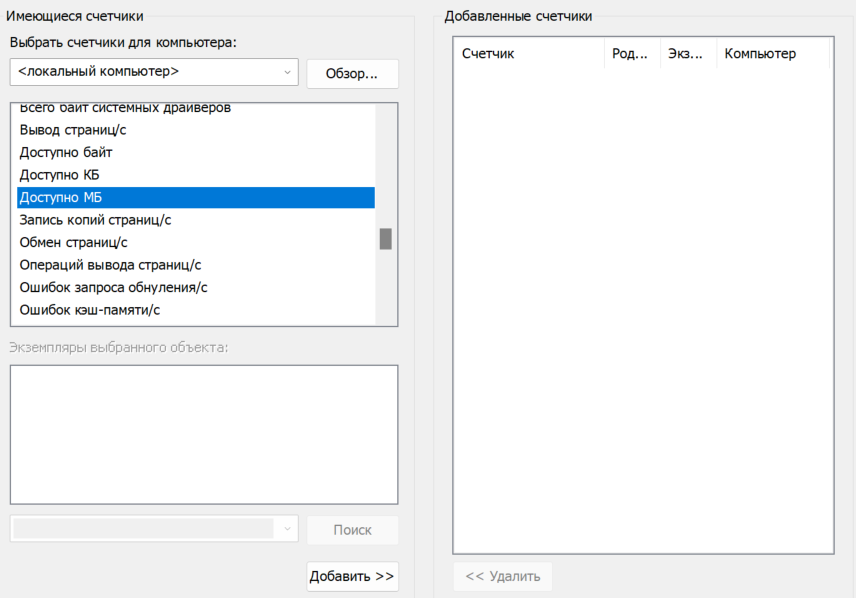Select counter Обмен страниц/с

click(195, 242)
